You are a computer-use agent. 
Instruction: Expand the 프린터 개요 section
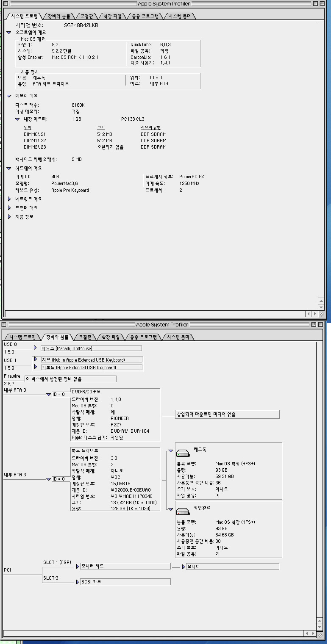[9, 208]
